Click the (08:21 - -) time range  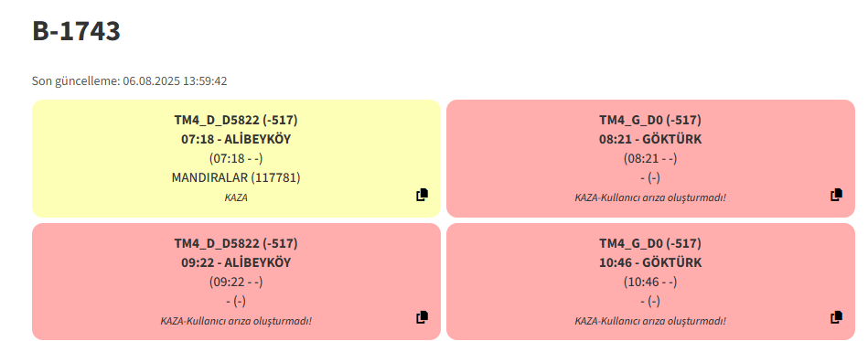click(x=650, y=158)
